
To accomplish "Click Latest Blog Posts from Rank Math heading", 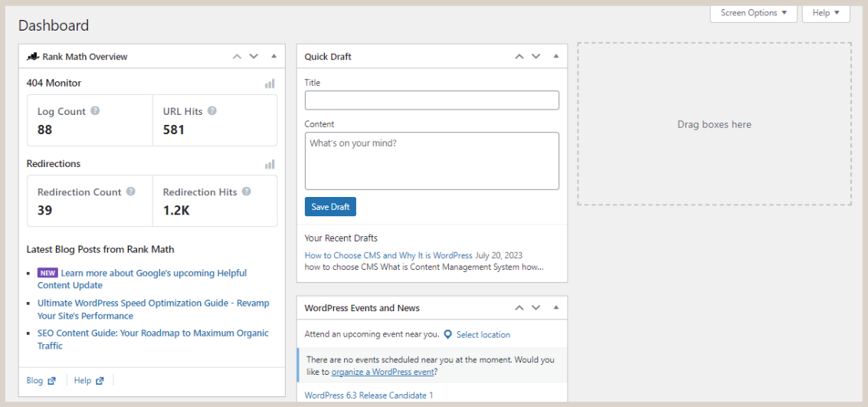I will pos(100,249).
